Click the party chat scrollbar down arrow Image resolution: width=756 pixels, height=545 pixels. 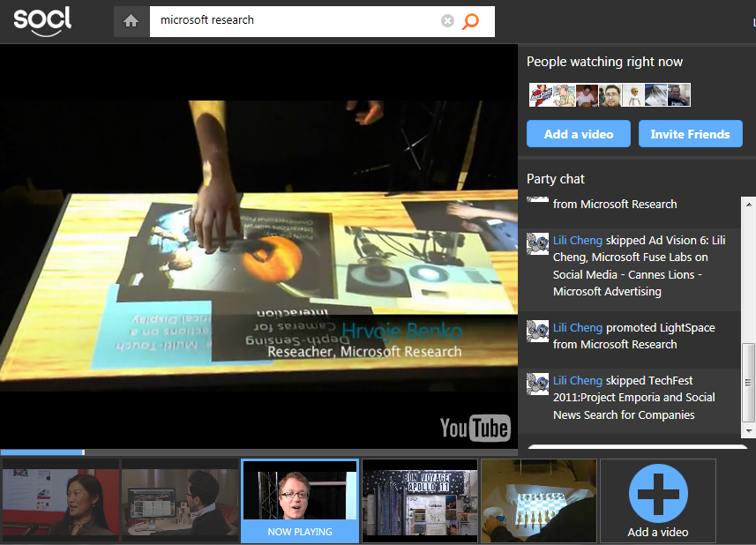tap(749, 428)
